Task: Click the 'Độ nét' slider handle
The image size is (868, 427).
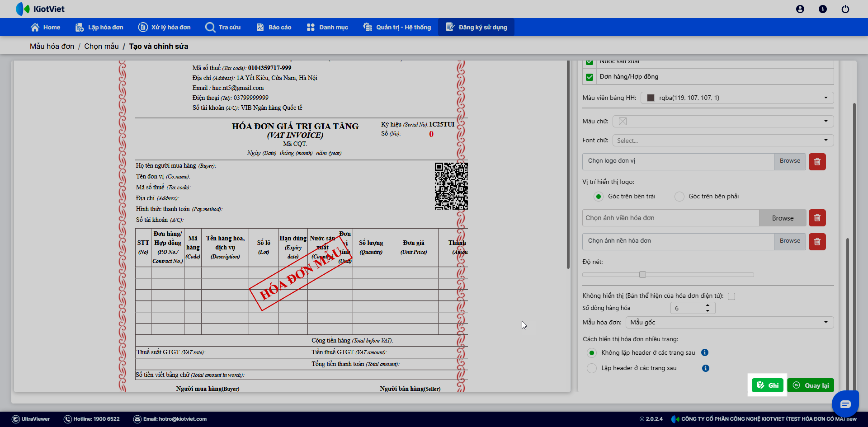Action: [642, 275]
